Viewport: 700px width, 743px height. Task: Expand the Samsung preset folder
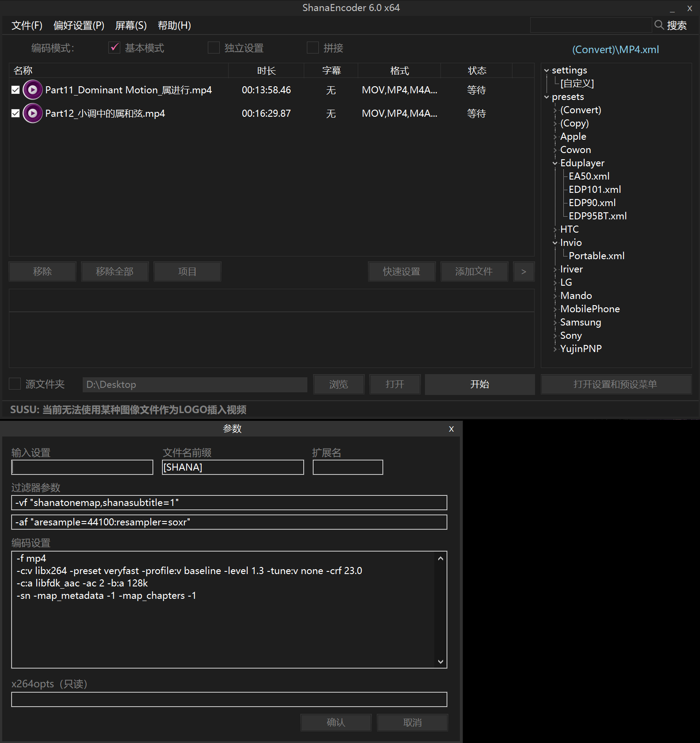point(555,322)
